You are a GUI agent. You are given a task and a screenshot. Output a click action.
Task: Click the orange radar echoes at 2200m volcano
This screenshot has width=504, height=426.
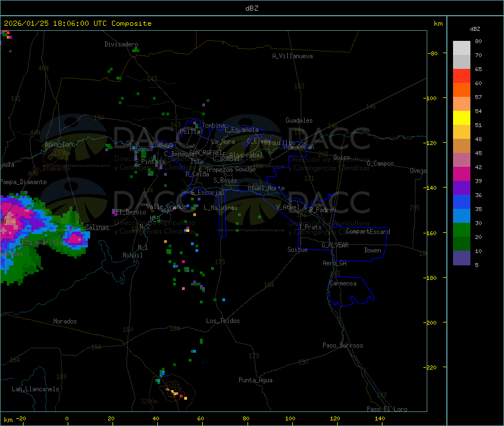tap(175, 393)
